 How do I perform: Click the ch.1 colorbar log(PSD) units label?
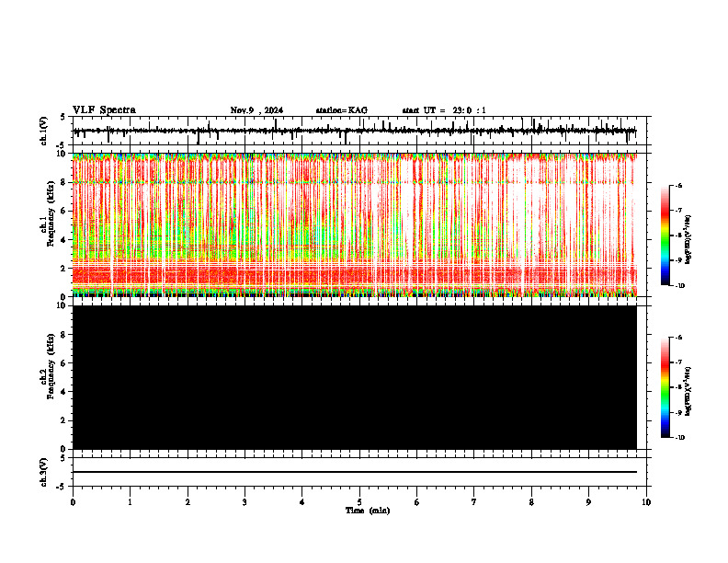[x=688, y=240]
